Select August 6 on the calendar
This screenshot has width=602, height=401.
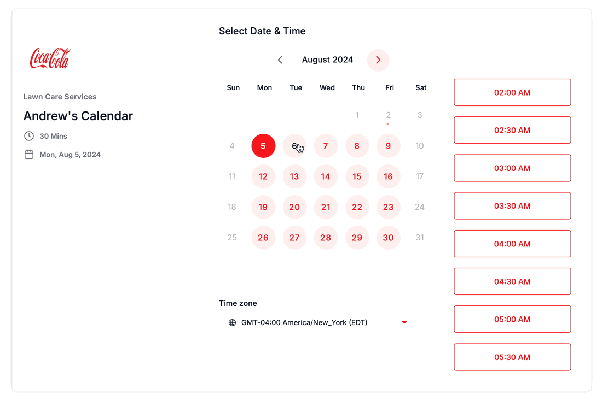[x=294, y=146]
